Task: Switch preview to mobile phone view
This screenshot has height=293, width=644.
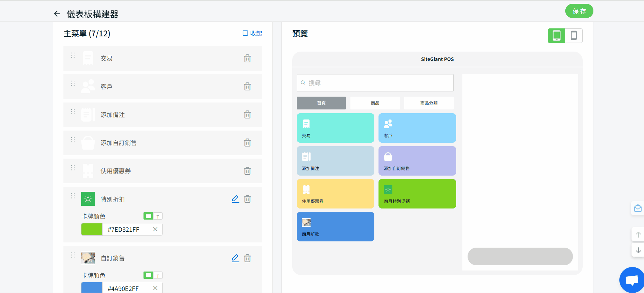Action: click(x=574, y=36)
